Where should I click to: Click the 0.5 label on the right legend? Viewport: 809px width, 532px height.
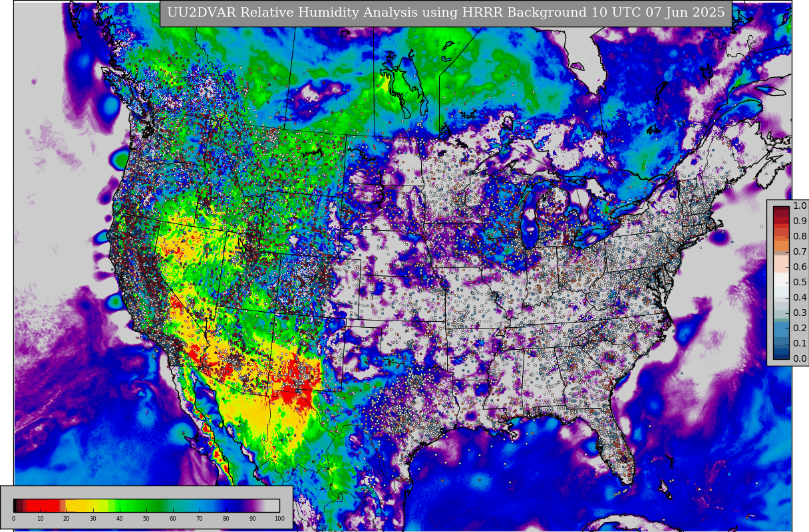[x=800, y=282]
